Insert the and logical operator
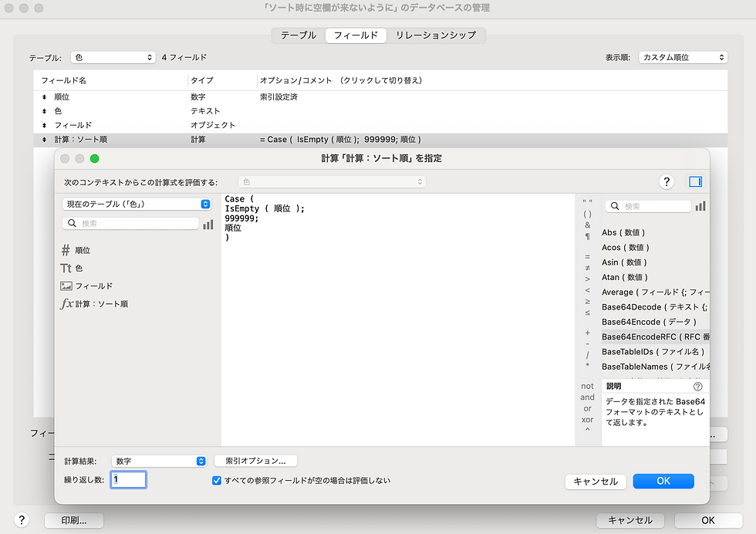Image resolution: width=756 pixels, height=534 pixels. (587, 397)
